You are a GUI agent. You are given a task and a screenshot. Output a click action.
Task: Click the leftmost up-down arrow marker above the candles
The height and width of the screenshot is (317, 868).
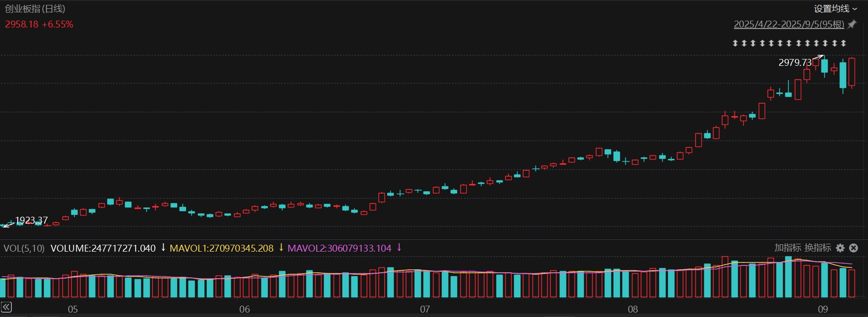point(735,43)
